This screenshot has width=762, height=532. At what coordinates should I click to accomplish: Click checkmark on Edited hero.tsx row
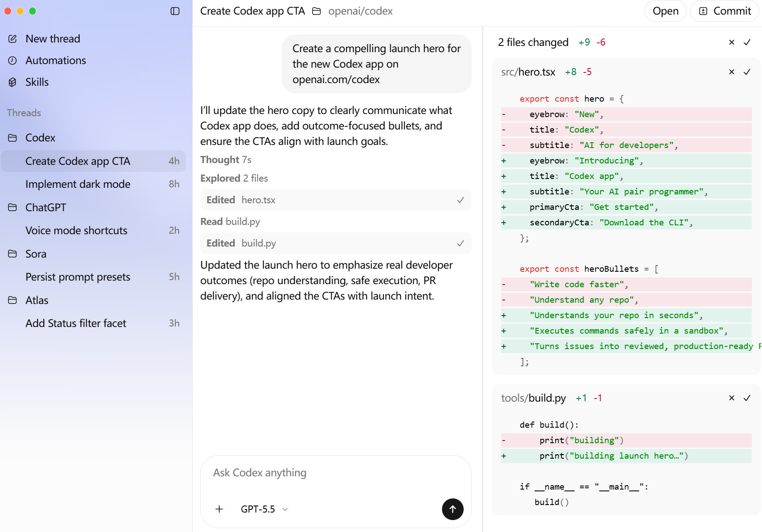tap(461, 200)
